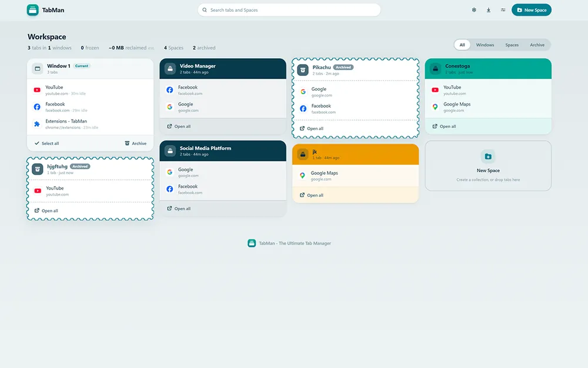588x368 pixels.
Task: Click YouTube favicon in Window 1
Action: point(37,90)
